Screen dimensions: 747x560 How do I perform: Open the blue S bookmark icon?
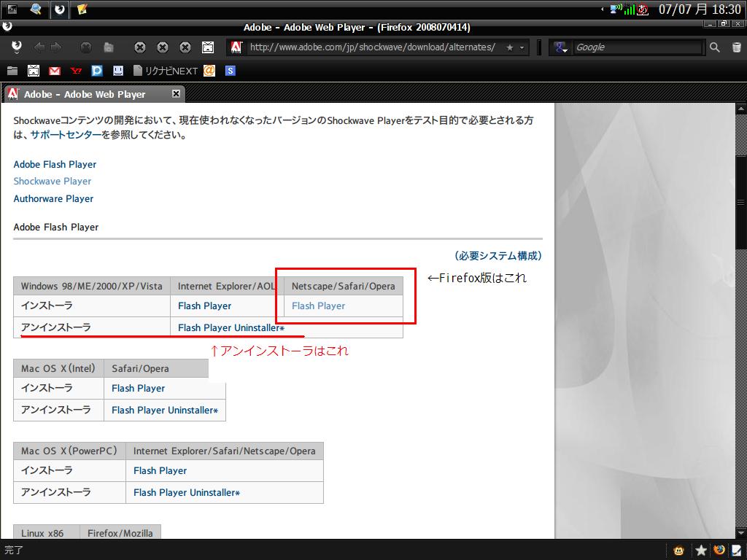tap(230, 71)
